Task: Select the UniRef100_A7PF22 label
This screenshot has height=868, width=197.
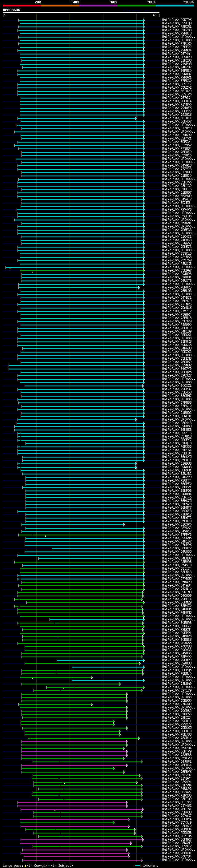Action: point(176,47)
